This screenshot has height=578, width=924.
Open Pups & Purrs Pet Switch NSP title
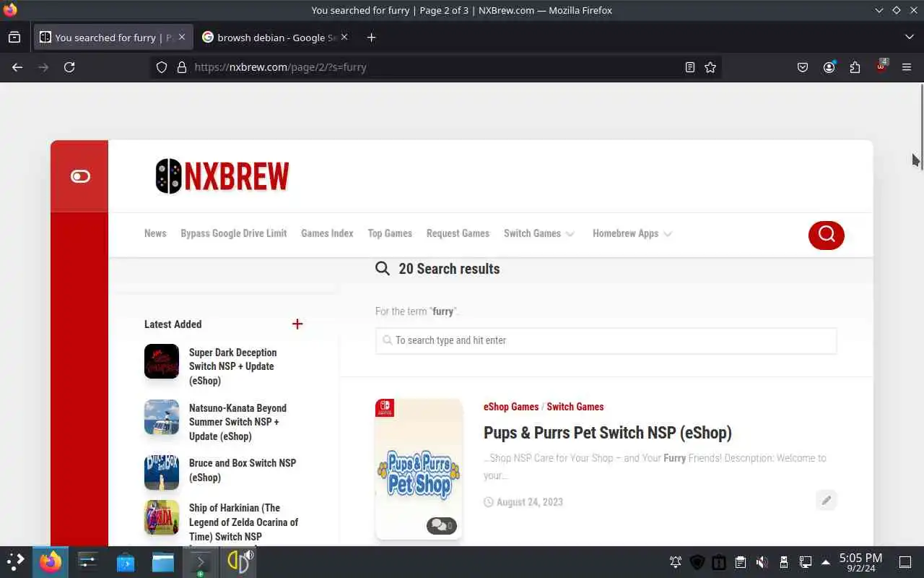click(x=608, y=433)
